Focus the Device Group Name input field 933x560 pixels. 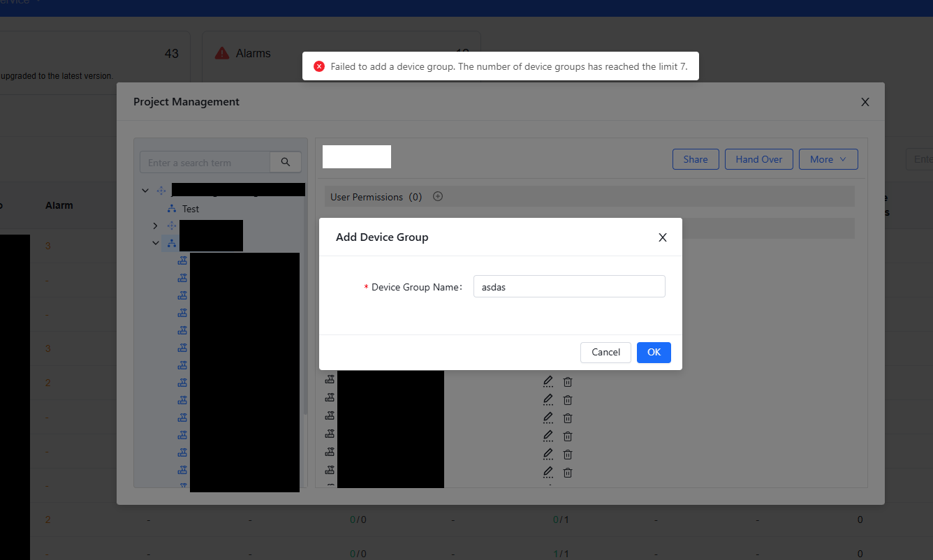pyautogui.click(x=568, y=287)
